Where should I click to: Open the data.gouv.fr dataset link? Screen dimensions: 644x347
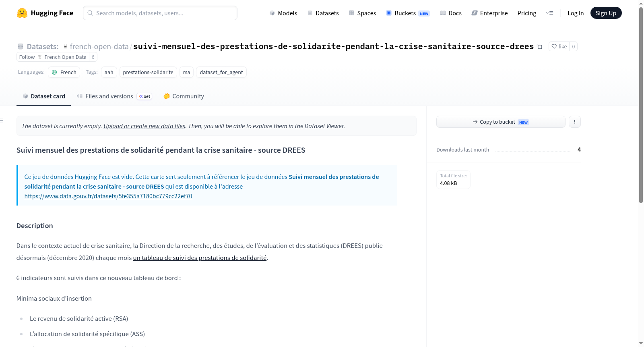click(108, 196)
